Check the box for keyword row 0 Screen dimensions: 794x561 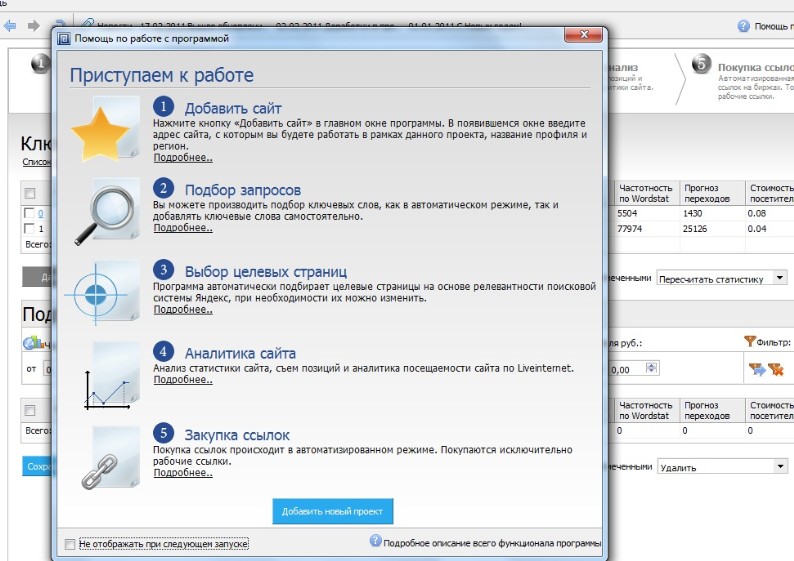click(29, 213)
